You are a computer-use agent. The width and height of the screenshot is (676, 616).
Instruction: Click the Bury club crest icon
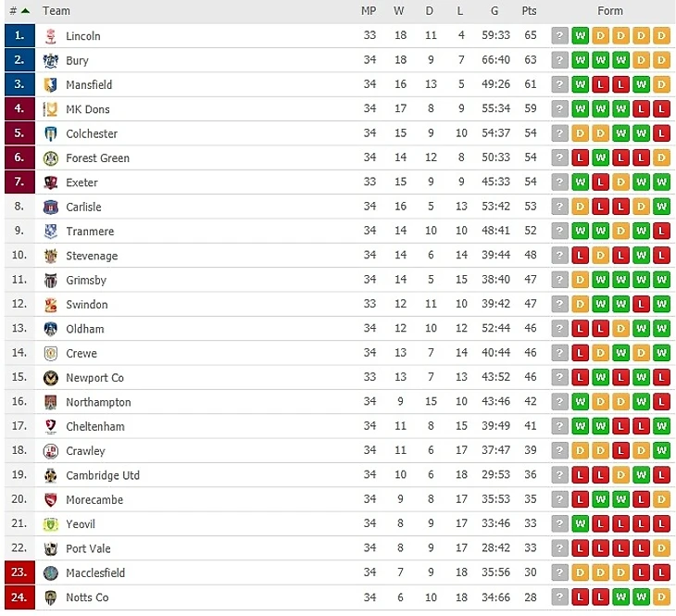click(x=51, y=61)
